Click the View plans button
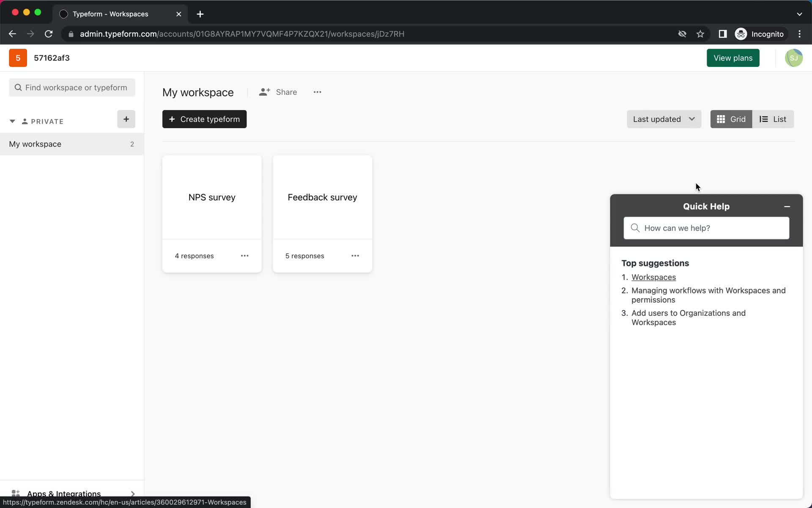This screenshot has width=812, height=508. click(733, 57)
